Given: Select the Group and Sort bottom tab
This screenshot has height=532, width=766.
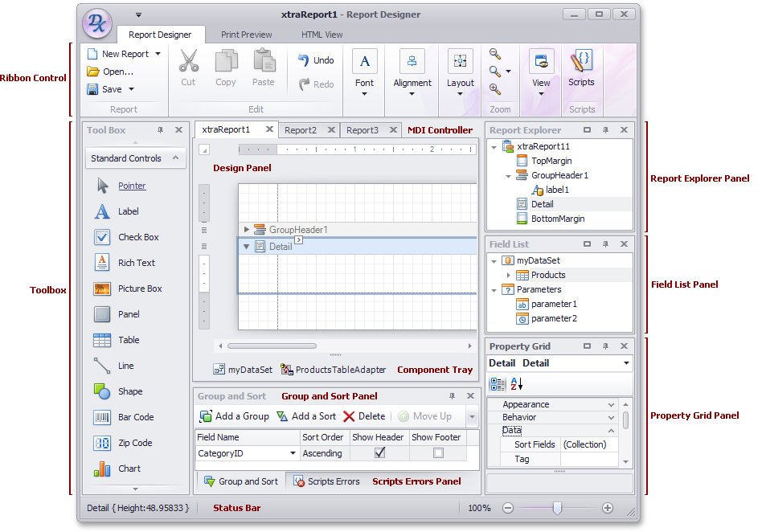Looking at the screenshot, I should tap(241, 481).
